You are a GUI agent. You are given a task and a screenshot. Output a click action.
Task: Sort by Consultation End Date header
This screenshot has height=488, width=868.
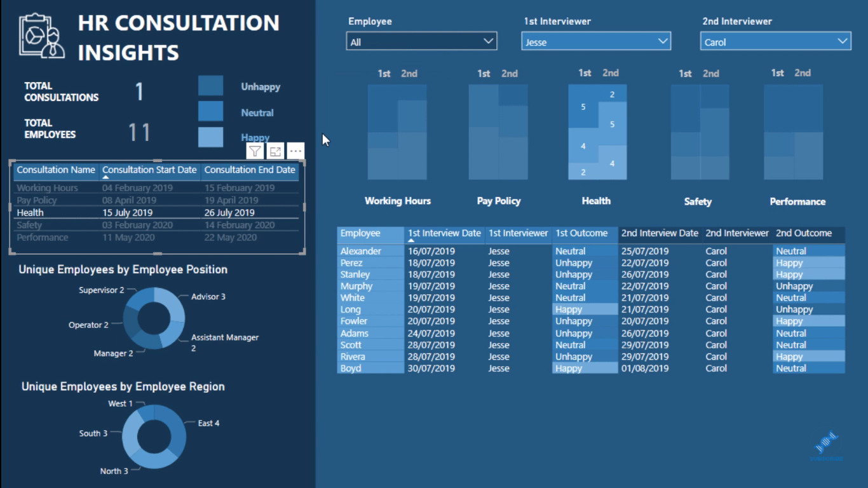(250, 170)
